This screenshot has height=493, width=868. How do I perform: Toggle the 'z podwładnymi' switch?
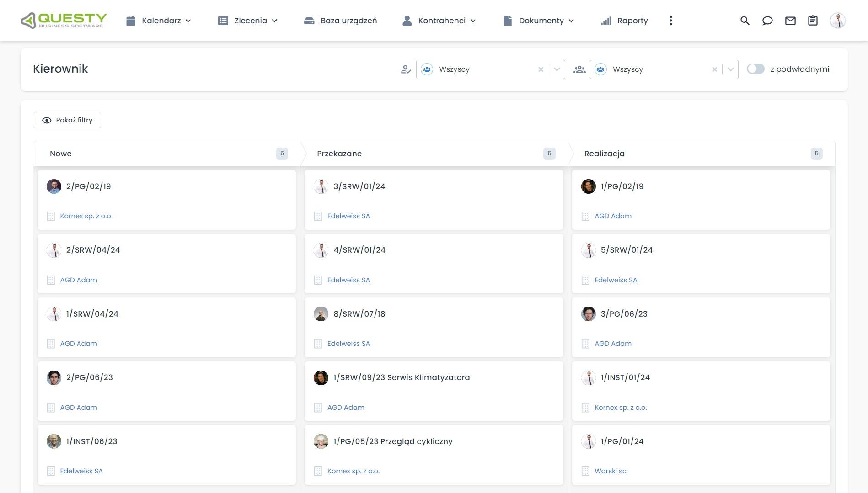coord(755,69)
